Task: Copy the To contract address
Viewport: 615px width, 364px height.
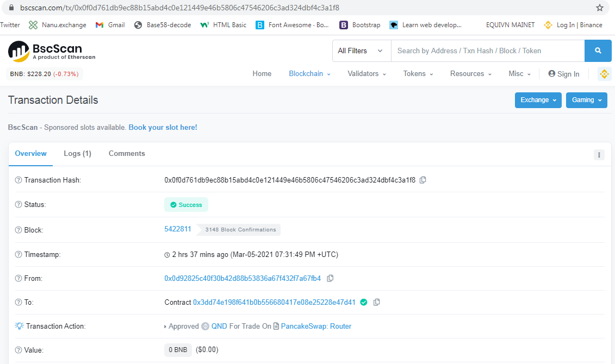Action: point(376,302)
